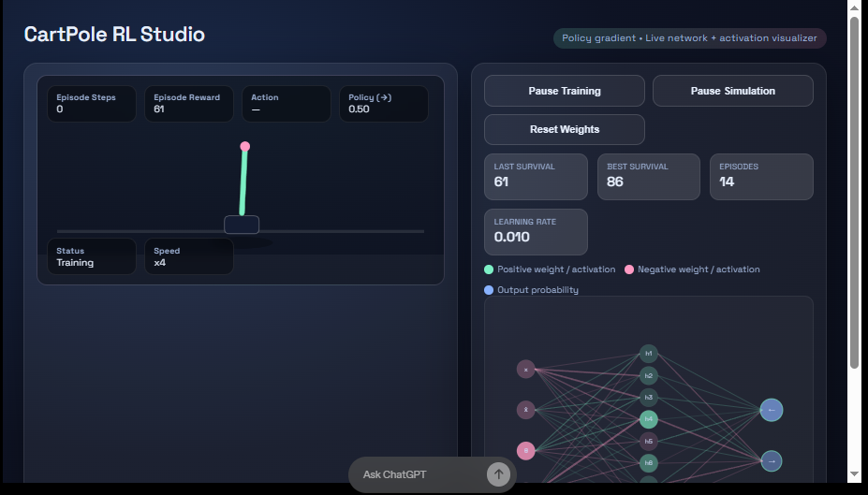
Task: Select the x input neuron node
Action: pos(526,370)
